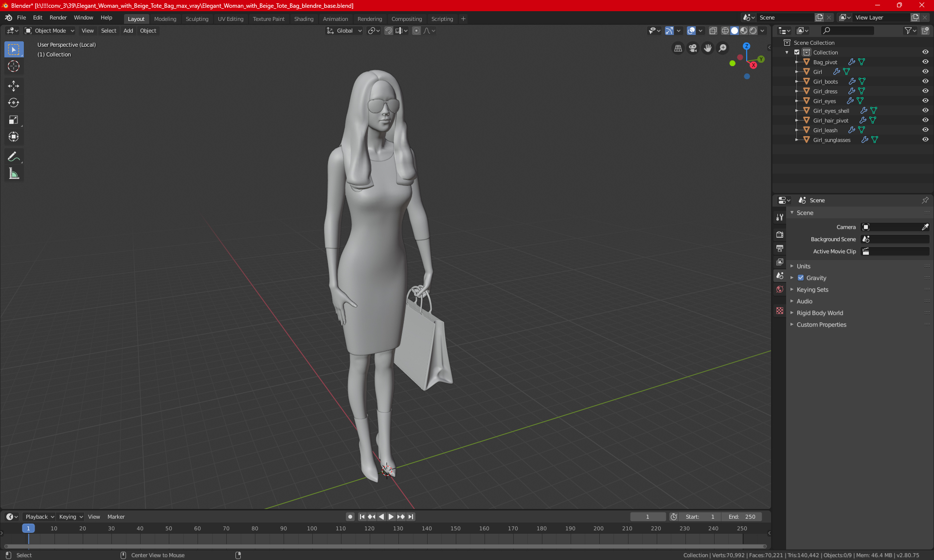Expand the Units panel
Image resolution: width=934 pixels, height=560 pixels.
click(x=803, y=266)
